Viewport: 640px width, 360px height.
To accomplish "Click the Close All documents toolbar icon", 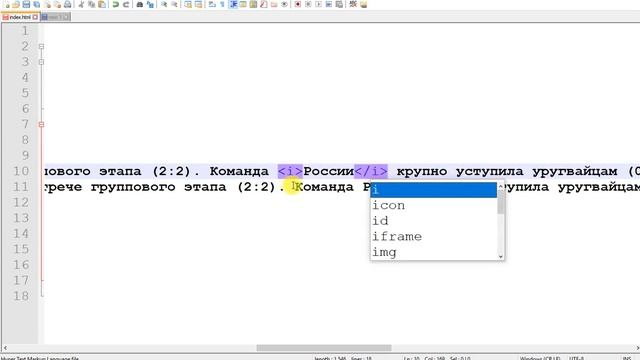I will [58, 4].
